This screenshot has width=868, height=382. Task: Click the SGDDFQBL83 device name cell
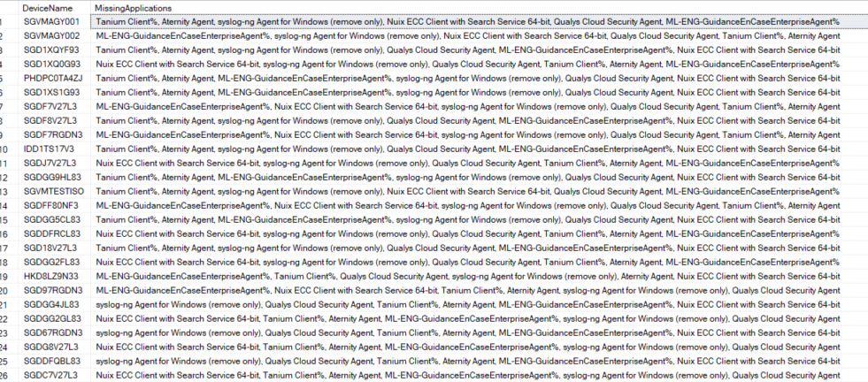coord(52,361)
